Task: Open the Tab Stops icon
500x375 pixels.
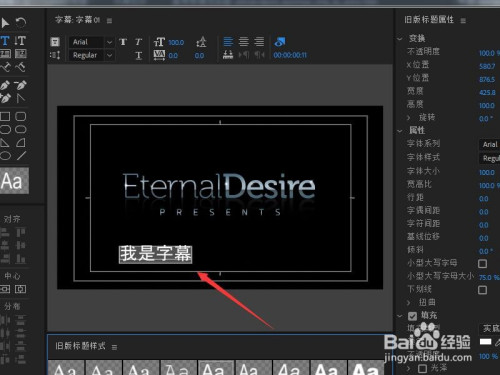Action: 228,55
